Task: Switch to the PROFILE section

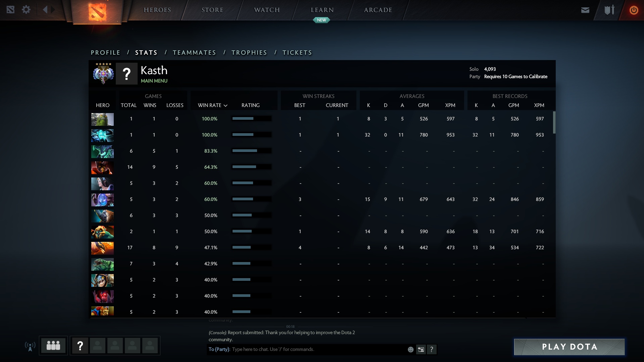Action: [105, 52]
